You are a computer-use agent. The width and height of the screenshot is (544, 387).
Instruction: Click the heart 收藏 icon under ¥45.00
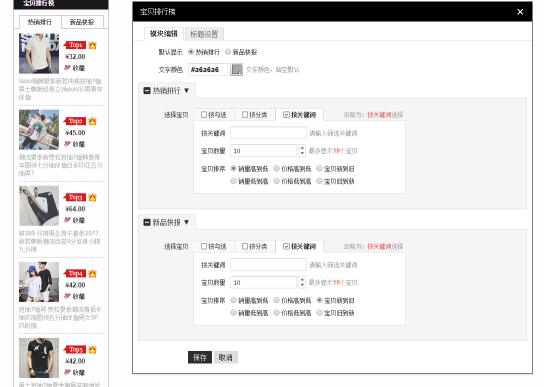pyautogui.click(x=67, y=144)
